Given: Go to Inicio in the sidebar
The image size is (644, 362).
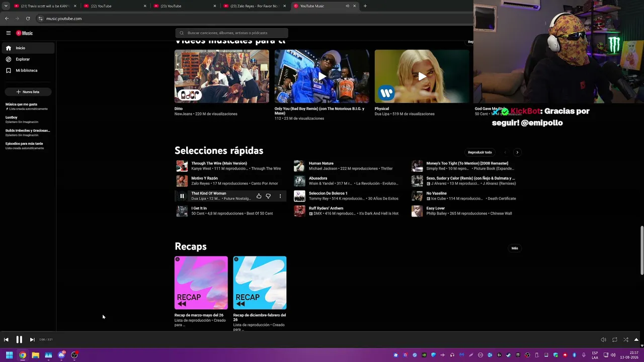Looking at the screenshot, I should click(28, 48).
